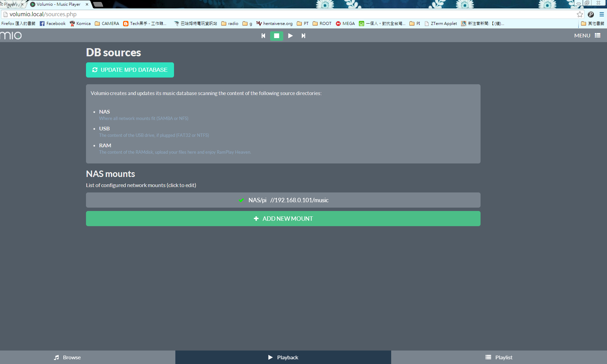The image size is (607, 364).
Task: Open the MEGA bookmark
Action: [x=345, y=24]
